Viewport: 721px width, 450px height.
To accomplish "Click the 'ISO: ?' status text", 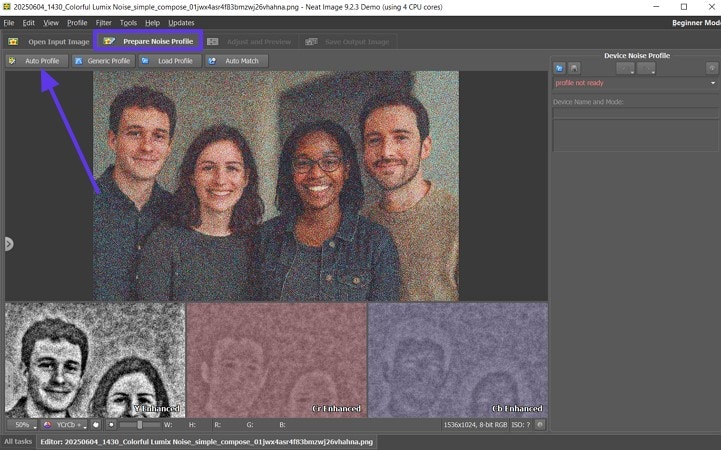I will 521,425.
